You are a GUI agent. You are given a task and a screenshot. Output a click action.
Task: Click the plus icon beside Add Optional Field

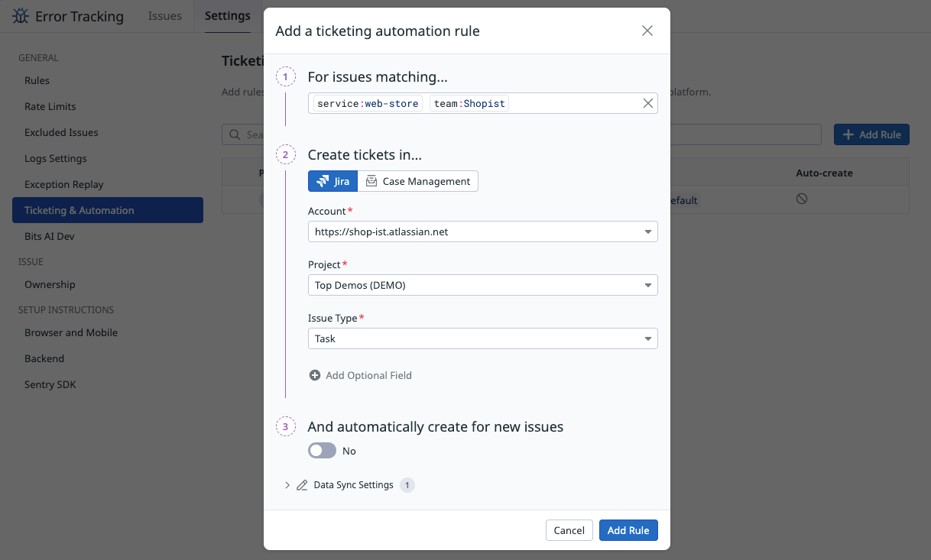click(x=315, y=375)
